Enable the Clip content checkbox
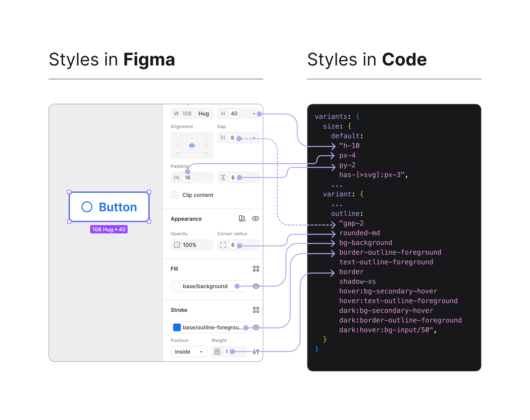The image size is (530, 420). click(x=175, y=195)
